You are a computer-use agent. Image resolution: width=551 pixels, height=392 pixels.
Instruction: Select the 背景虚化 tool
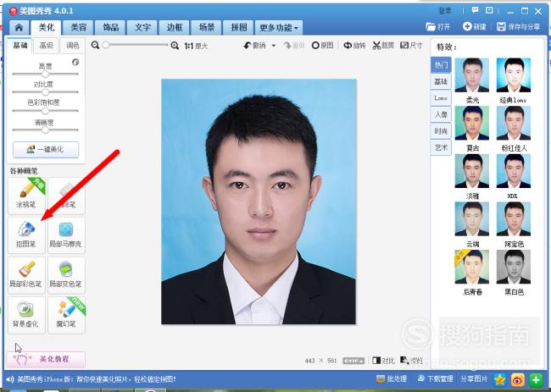coord(27,315)
